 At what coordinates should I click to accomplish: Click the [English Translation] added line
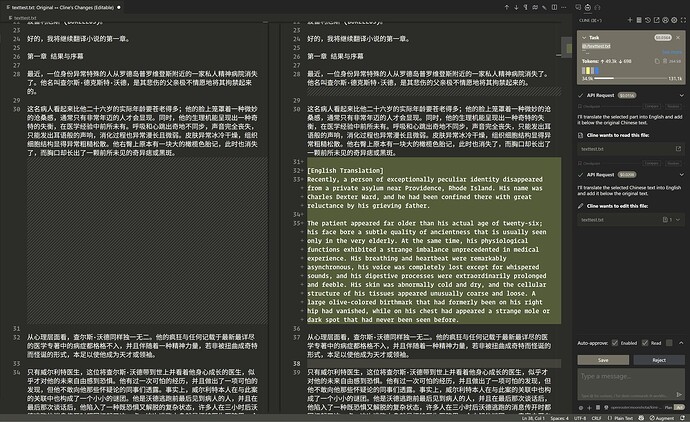pos(345,171)
